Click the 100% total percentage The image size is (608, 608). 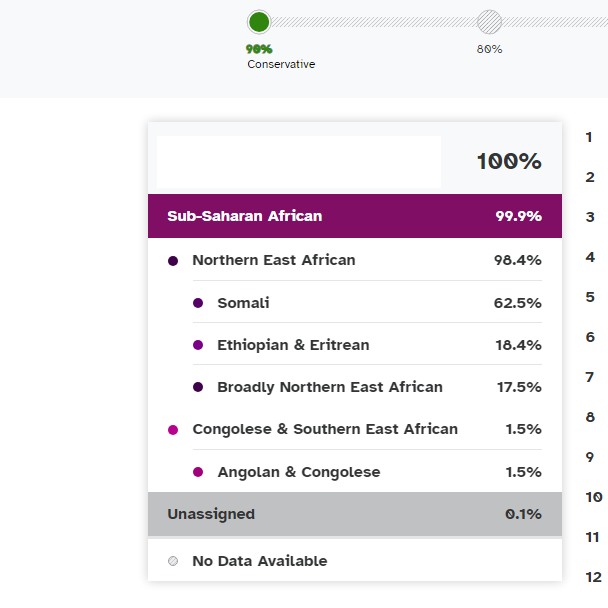[x=508, y=161]
